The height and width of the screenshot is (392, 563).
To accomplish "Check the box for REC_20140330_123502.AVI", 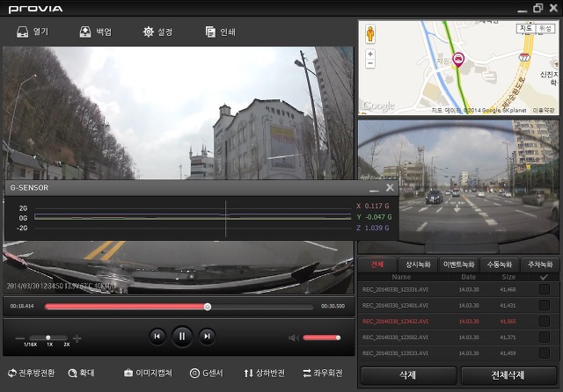I will 544,338.
